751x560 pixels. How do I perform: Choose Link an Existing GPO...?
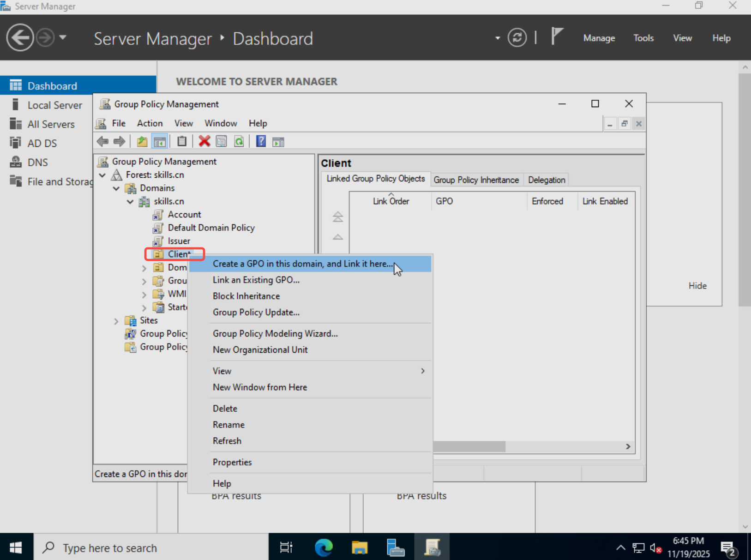click(310, 280)
